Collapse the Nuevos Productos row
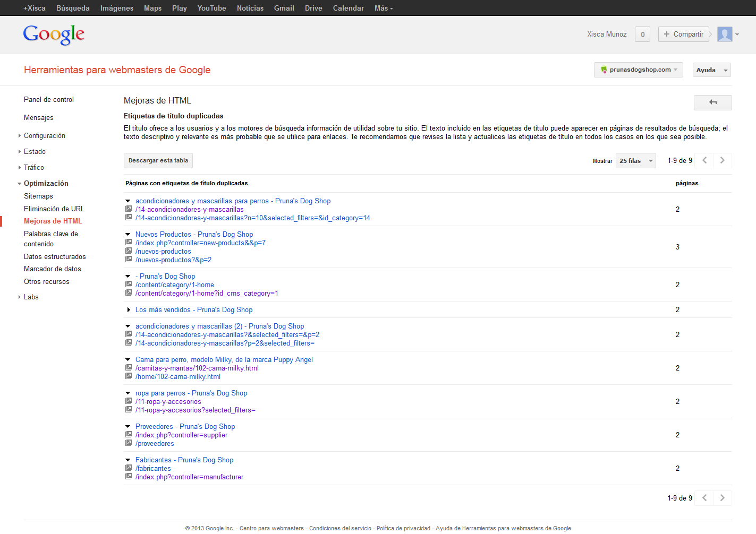Image resolution: width=756 pixels, height=534 pixels. [128, 234]
